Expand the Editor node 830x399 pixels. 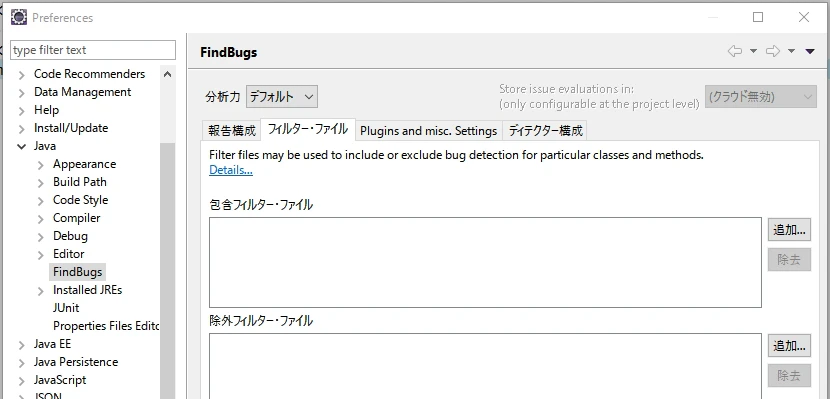tap(41, 255)
